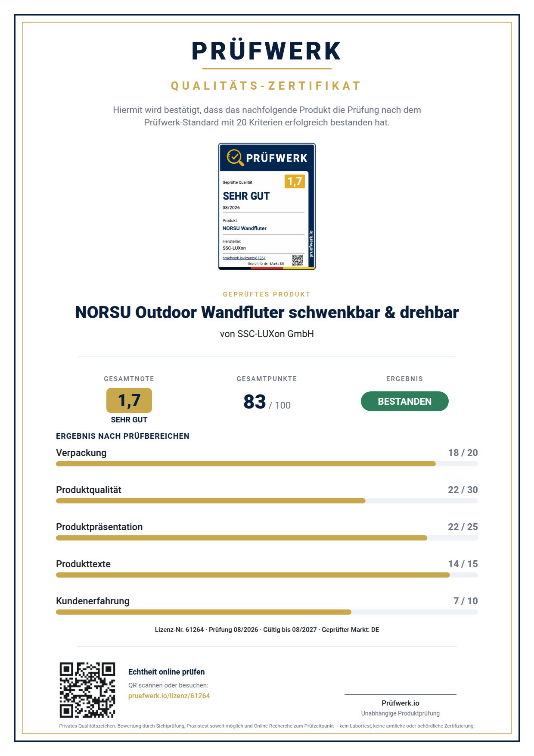Viewport: 534px width, 756px height.
Task: Click 'QR scannen oder besuchen:' text
Action: [x=168, y=685]
